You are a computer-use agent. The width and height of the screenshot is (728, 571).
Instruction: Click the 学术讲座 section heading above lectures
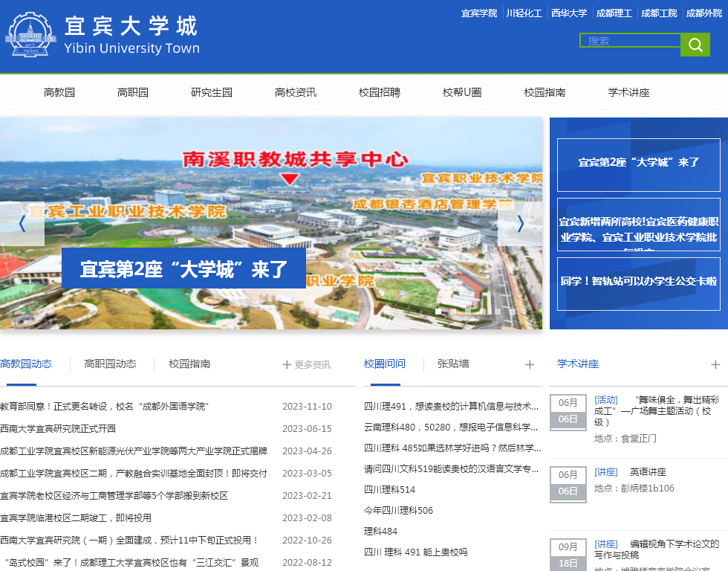pyautogui.click(x=578, y=364)
